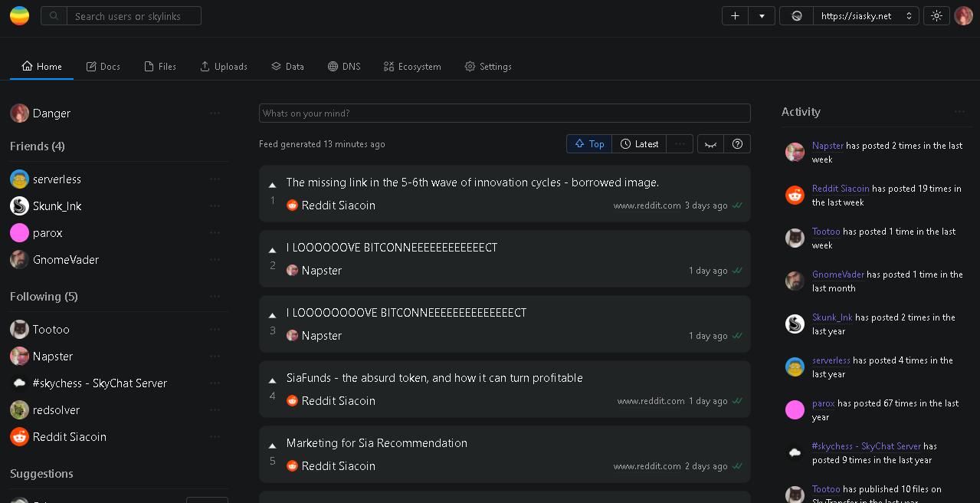
Task: Open parox pink avatar in Friends list
Action: point(20,233)
